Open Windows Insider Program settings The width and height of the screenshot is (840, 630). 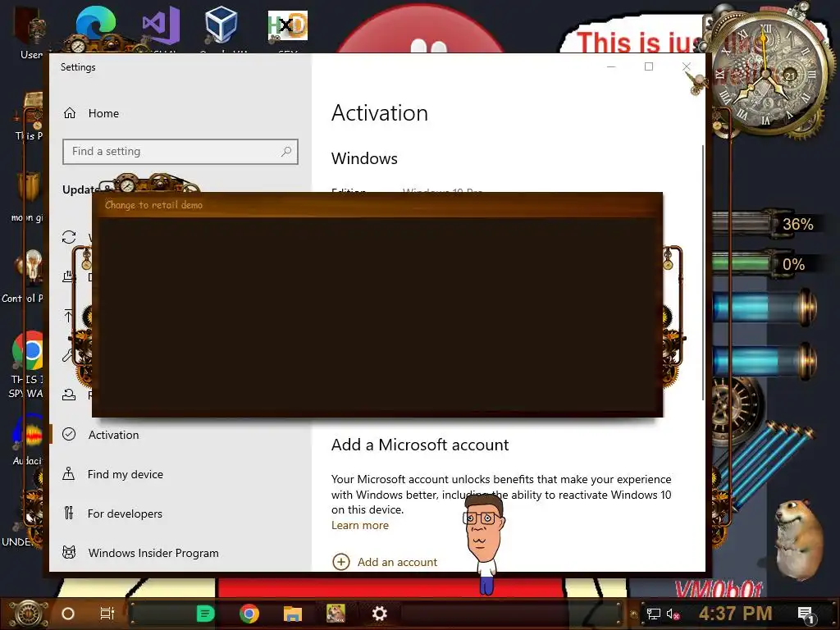point(153,553)
